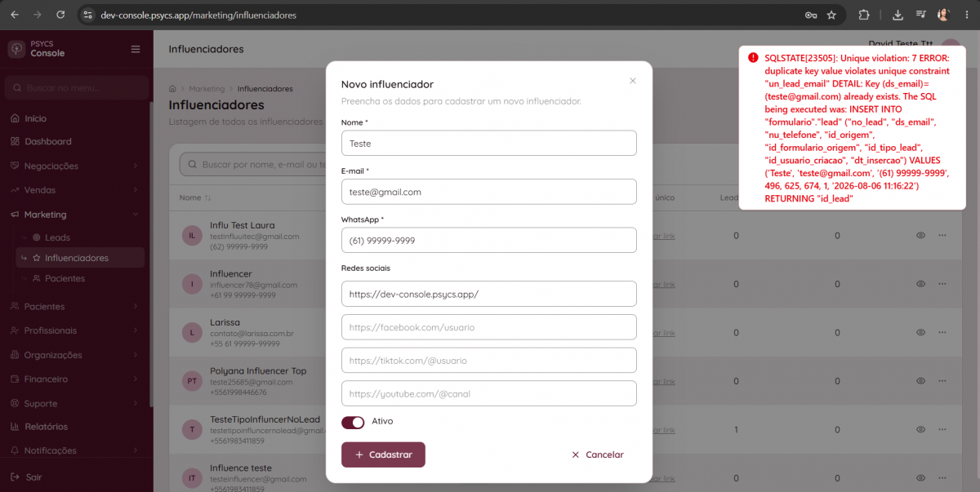View details eye icon for Influ Test Laura
The height and width of the screenshot is (492, 980).
click(920, 236)
